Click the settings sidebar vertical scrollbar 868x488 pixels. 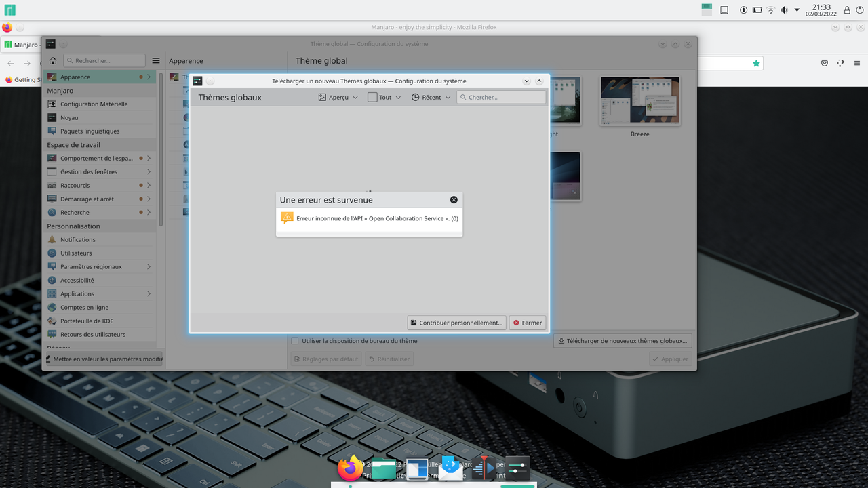[x=161, y=149]
